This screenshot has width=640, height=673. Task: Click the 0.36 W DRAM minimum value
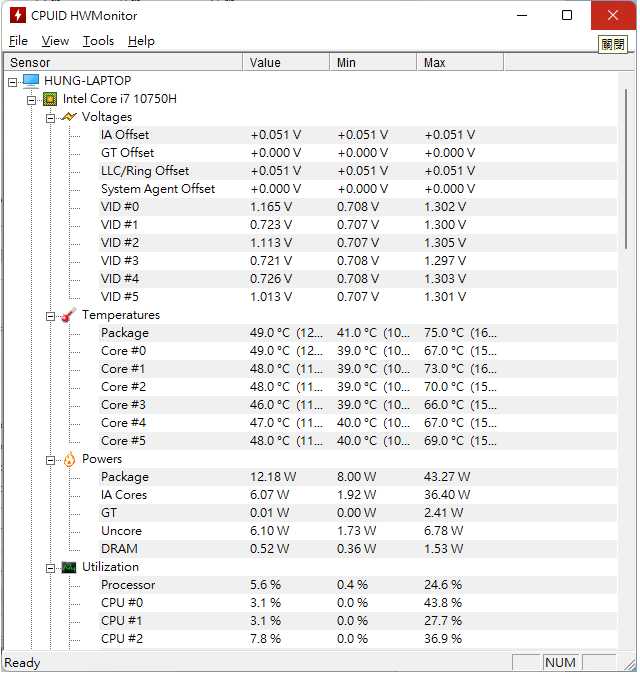click(x=356, y=549)
